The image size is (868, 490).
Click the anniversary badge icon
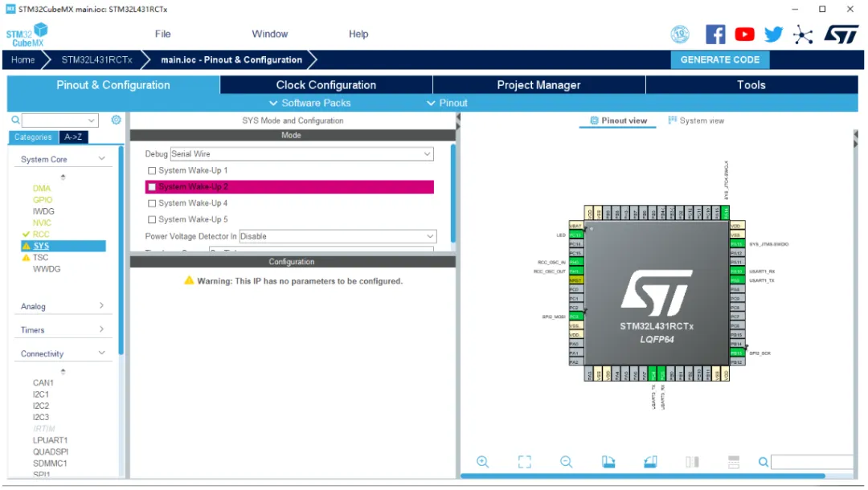[x=680, y=35]
